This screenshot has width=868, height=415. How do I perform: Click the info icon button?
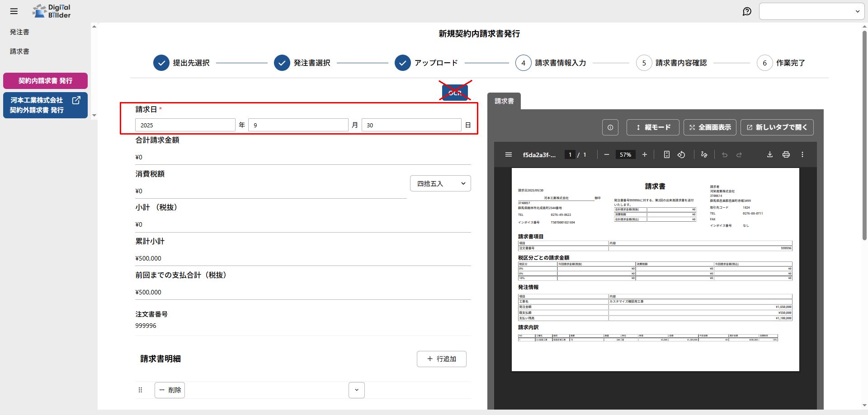pyautogui.click(x=610, y=127)
